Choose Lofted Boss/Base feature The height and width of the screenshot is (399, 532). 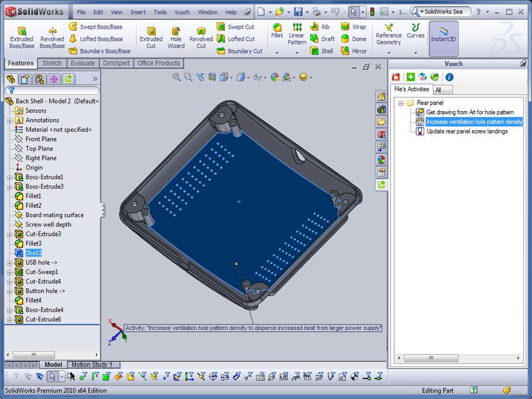pos(96,39)
